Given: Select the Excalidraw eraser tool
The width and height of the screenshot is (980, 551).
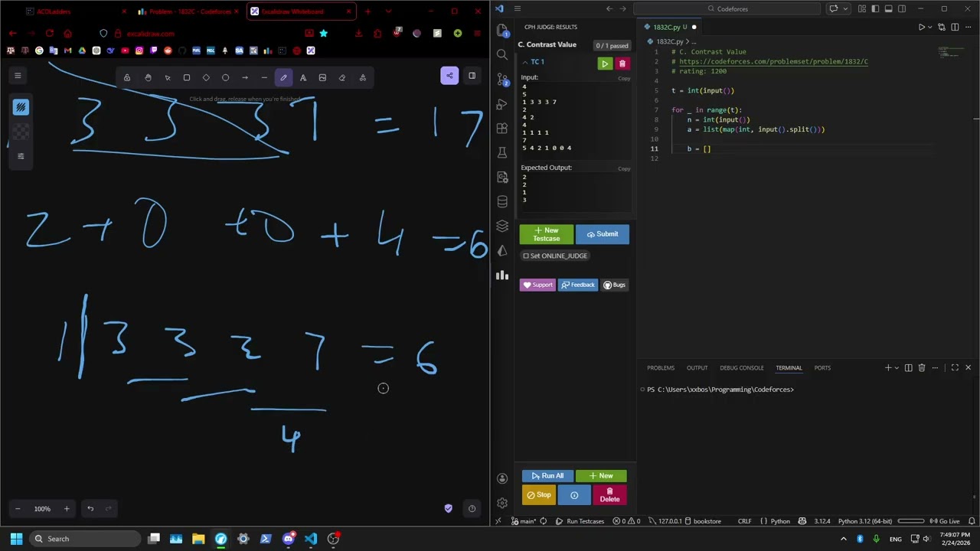Looking at the screenshot, I should [342, 77].
